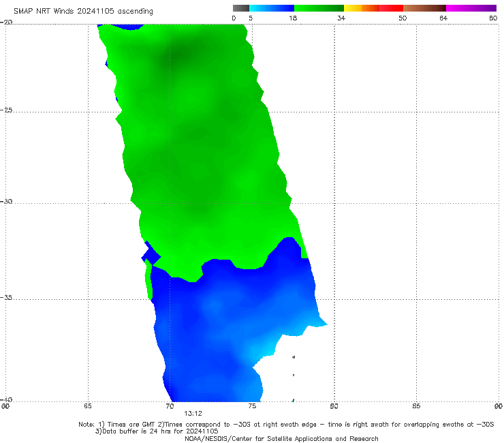Click the gray 0-5 color bar segment
504x443 pixels.
[241, 8]
